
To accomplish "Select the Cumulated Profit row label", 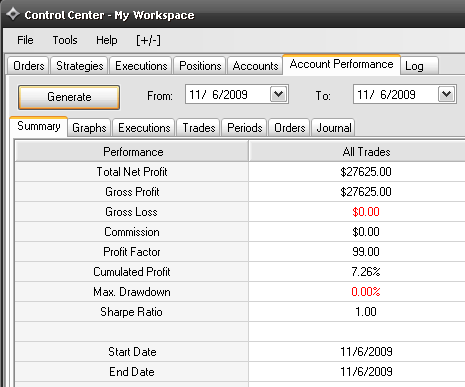I will pyautogui.click(x=132, y=272).
